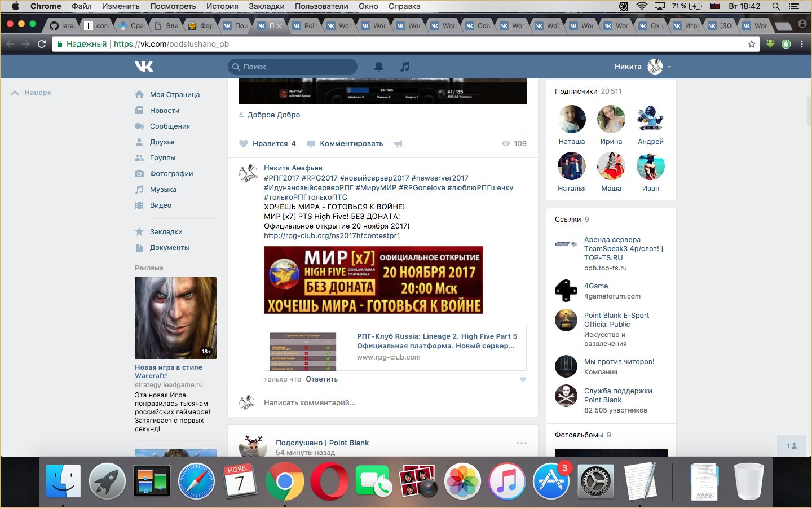Reload the page in Chrome
The width and height of the screenshot is (812, 508).
(x=42, y=44)
